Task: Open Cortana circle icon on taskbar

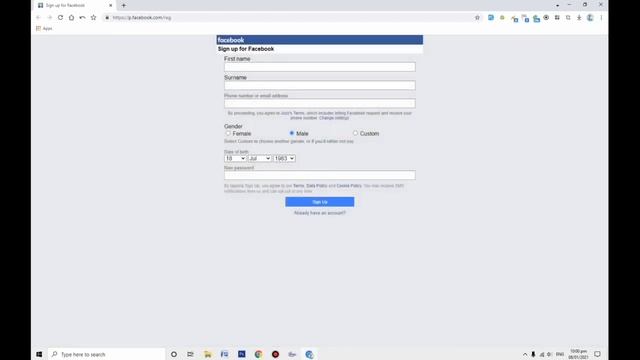Action: click(174, 354)
